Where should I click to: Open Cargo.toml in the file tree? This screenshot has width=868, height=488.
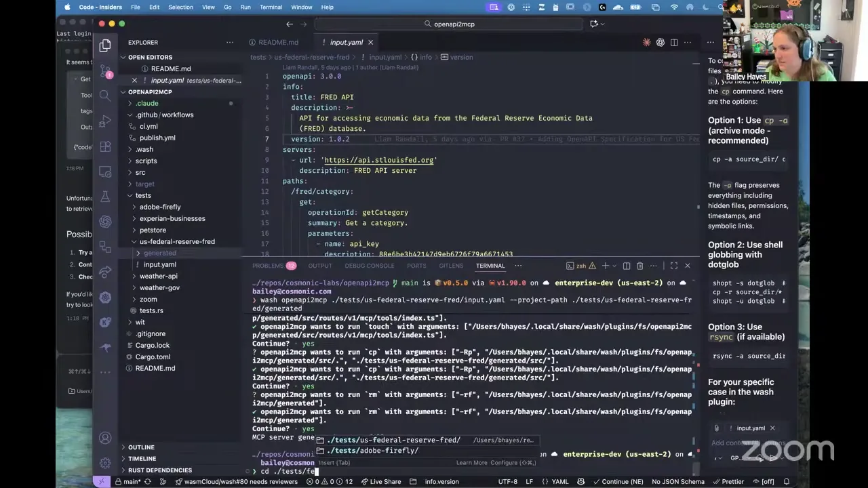click(153, 357)
